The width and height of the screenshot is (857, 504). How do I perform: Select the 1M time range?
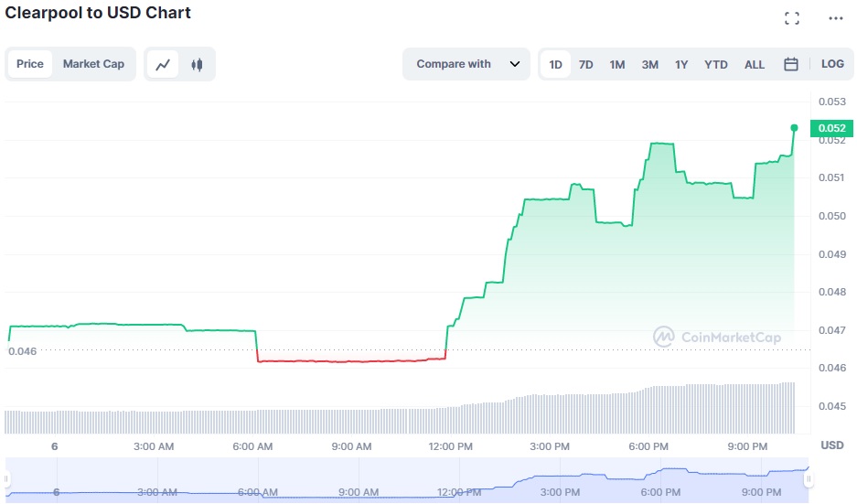(x=617, y=65)
